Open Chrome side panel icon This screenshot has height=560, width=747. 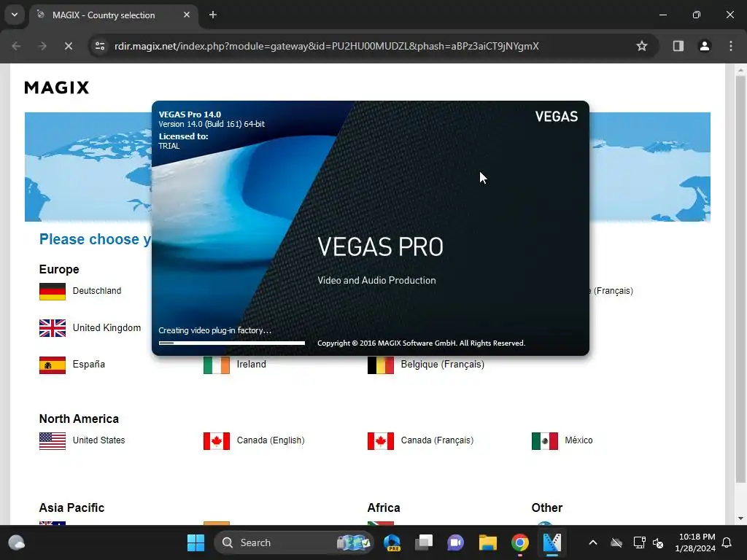coord(678,46)
